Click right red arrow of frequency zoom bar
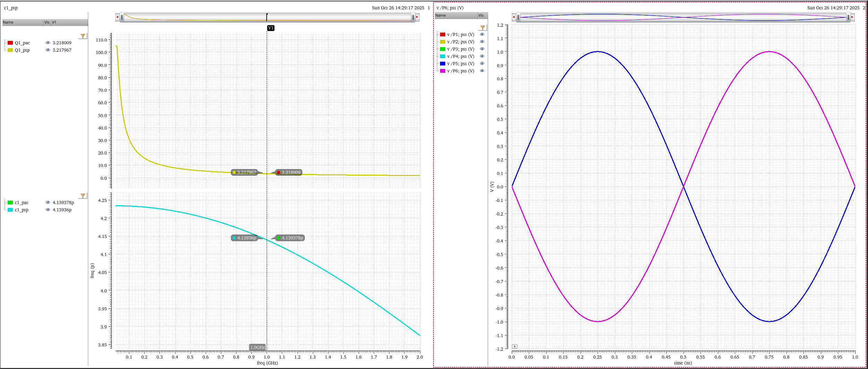868x369 pixels. [417, 17]
